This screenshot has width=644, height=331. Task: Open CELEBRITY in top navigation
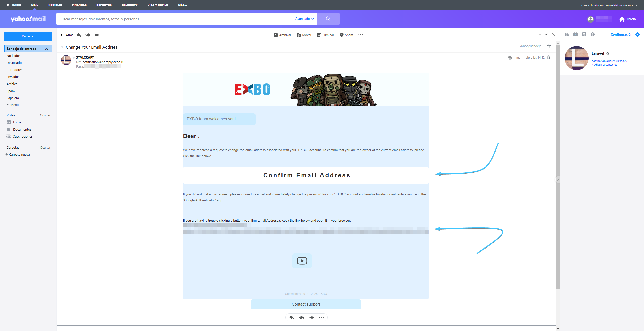(x=130, y=5)
